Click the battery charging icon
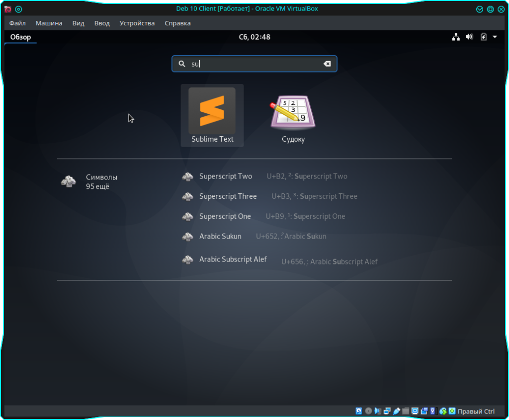 click(483, 37)
